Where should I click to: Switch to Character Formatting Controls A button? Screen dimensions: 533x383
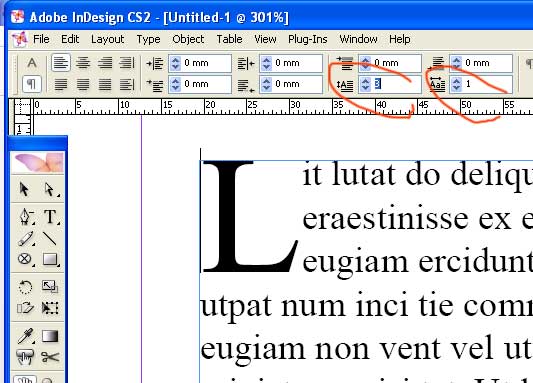coord(32,63)
